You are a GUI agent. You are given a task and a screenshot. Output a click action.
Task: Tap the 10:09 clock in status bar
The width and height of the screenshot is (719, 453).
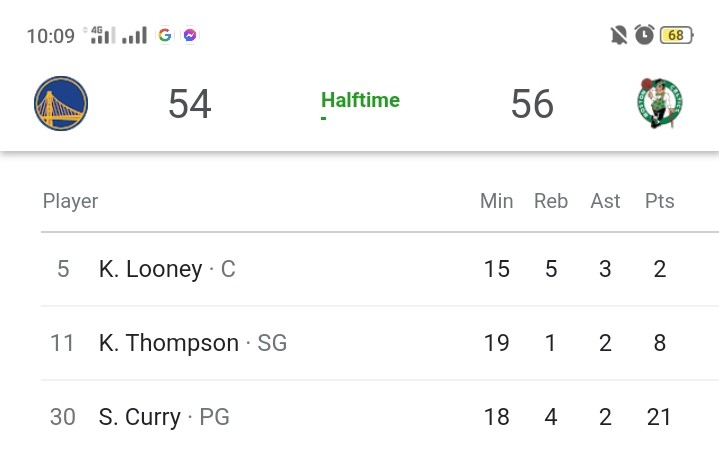(50, 36)
